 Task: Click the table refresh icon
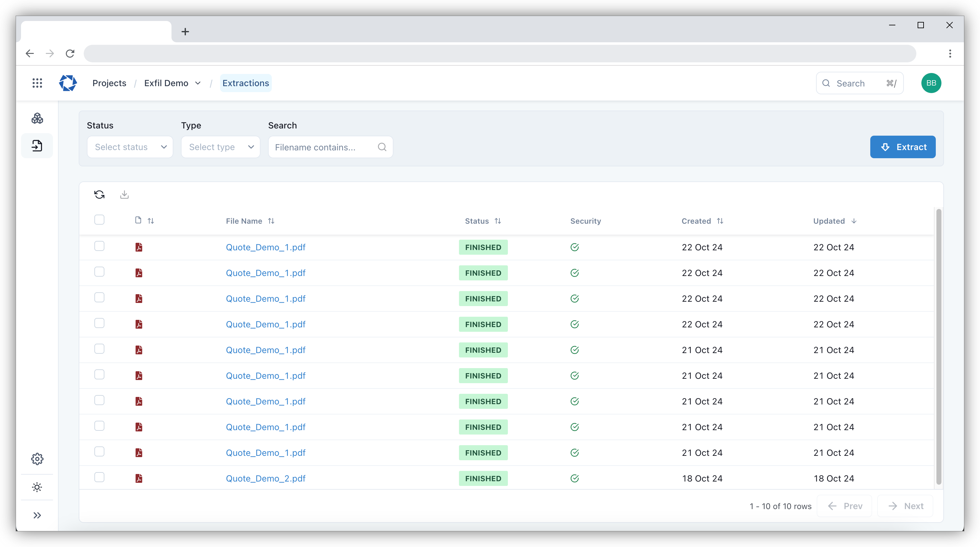pyautogui.click(x=99, y=195)
